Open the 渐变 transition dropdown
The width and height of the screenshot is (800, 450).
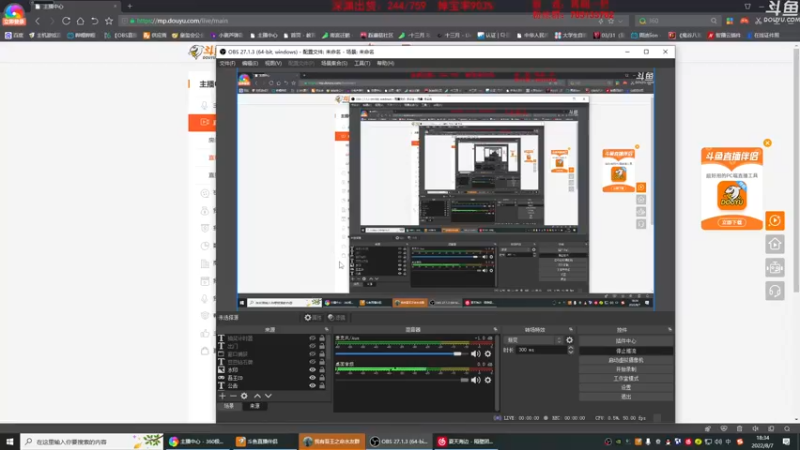point(533,340)
